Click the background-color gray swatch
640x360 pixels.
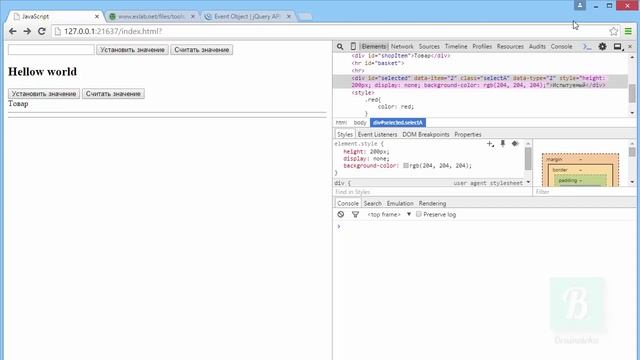[406, 166]
